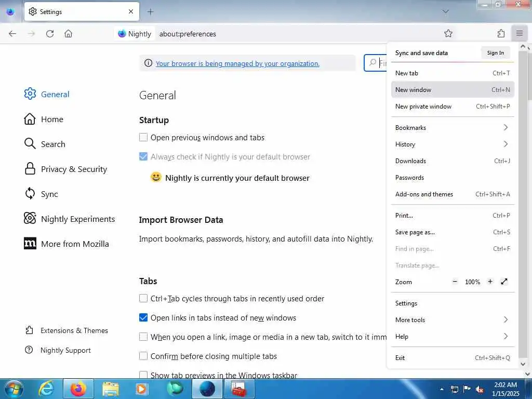Open a new tab with plus button

pos(150,12)
